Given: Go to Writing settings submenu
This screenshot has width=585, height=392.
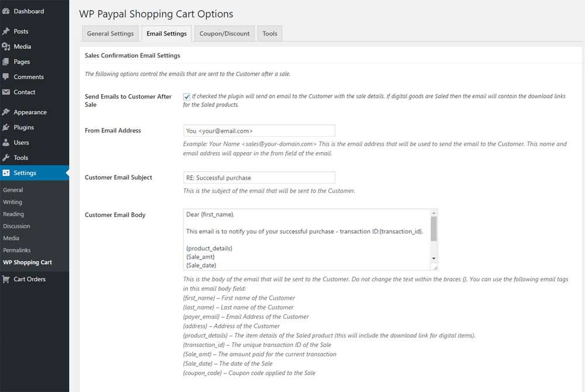Looking at the screenshot, I should click(x=13, y=202).
